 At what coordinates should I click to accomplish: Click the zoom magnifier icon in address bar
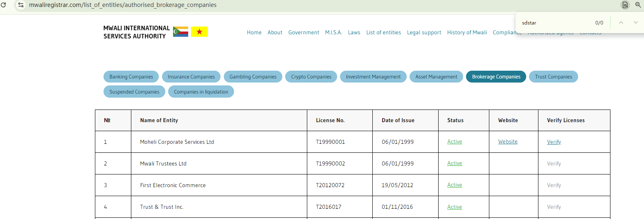tap(638, 5)
